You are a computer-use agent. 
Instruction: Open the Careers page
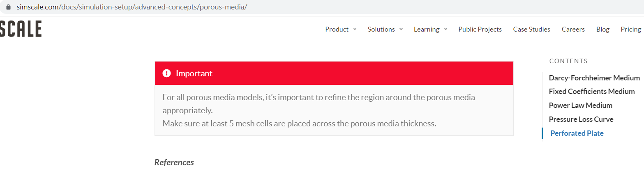[573, 29]
